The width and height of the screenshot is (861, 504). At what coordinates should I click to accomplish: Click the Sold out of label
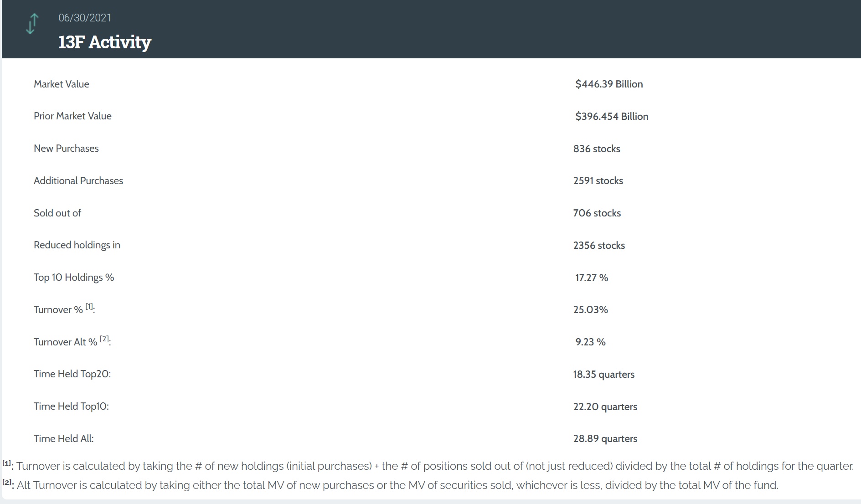(x=57, y=213)
